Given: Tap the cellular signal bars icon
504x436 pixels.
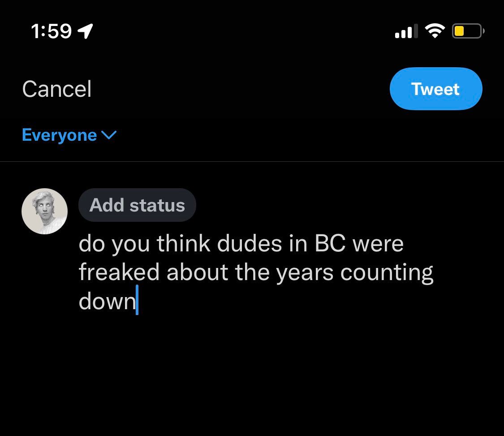Looking at the screenshot, I should tap(406, 31).
